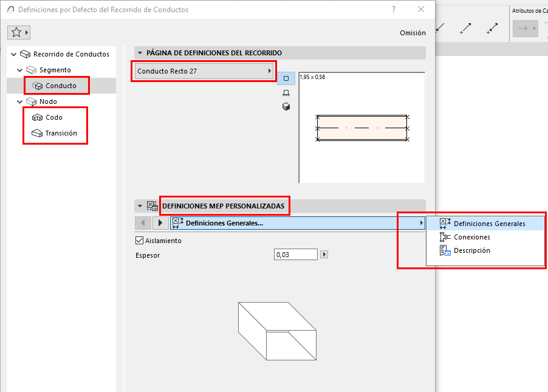The image size is (548, 392).
Task: Click the Espesor value field
Action: [x=296, y=255]
